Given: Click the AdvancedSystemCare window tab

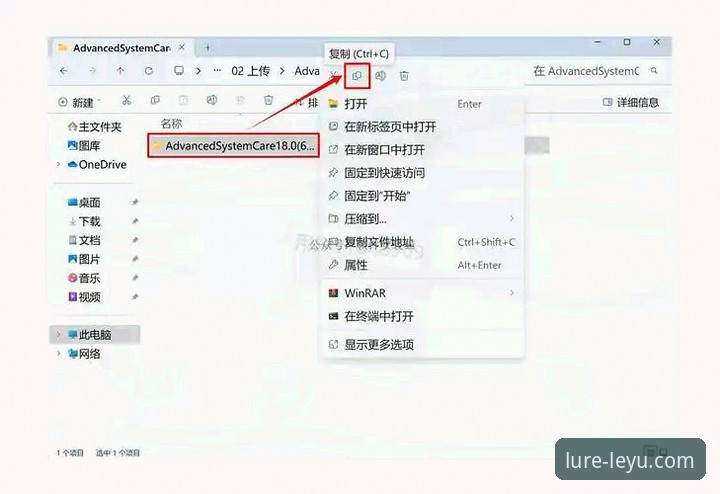Looking at the screenshot, I should (x=122, y=47).
